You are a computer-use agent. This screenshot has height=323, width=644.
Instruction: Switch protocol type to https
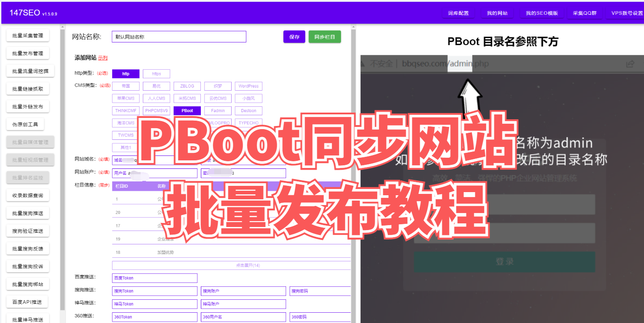156,74
